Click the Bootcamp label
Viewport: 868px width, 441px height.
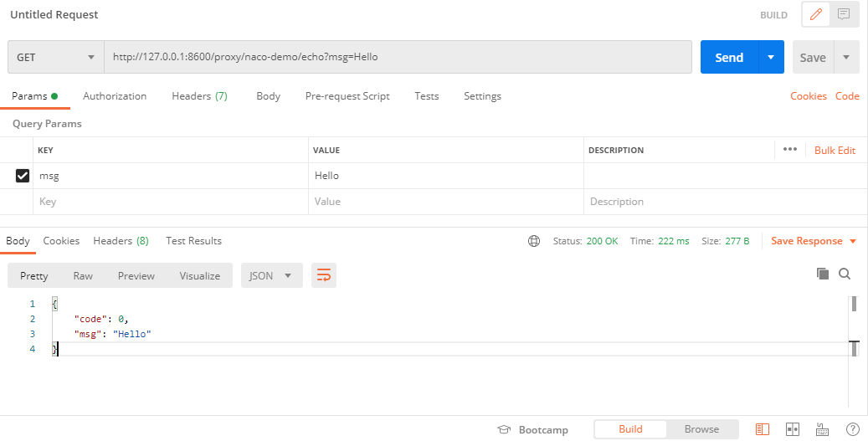[x=543, y=430]
